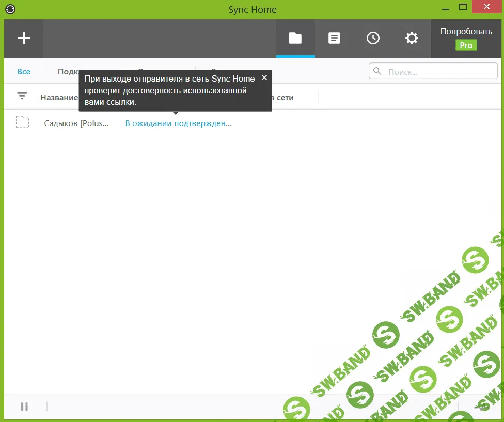The image size is (504, 422).
Task: Click the Попробовать Pro button
Action: pos(466,32)
